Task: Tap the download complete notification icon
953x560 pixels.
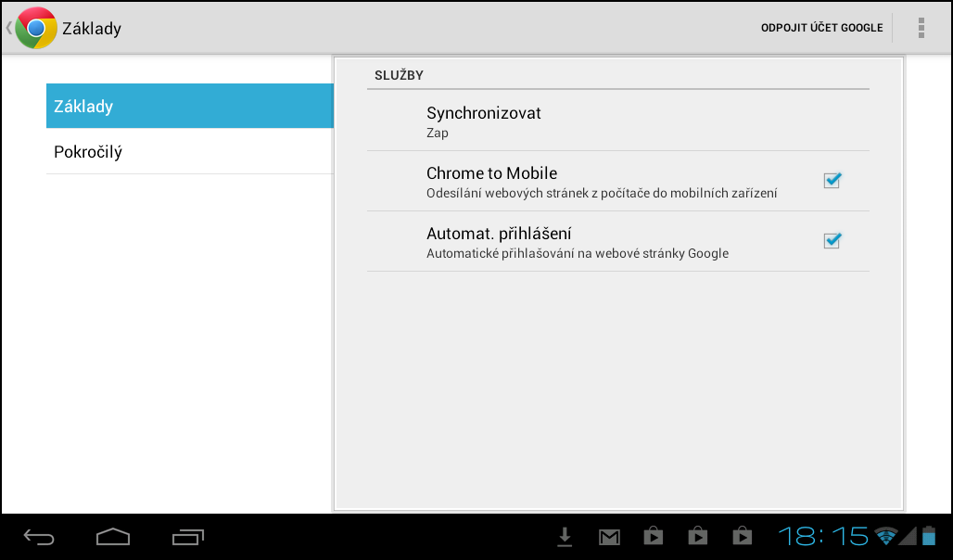Action: pyautogui.click(x=565, y=536)
